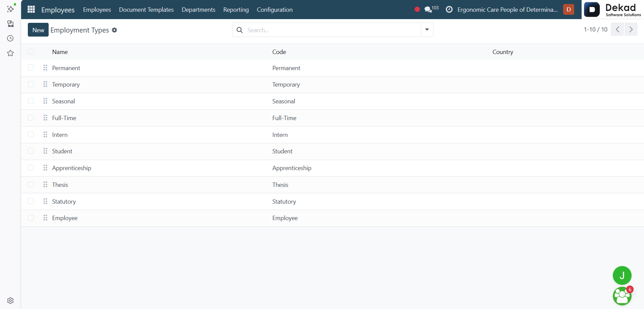
Task: Open the sparkle AI icon in sidebar
Action: (10, 8)
